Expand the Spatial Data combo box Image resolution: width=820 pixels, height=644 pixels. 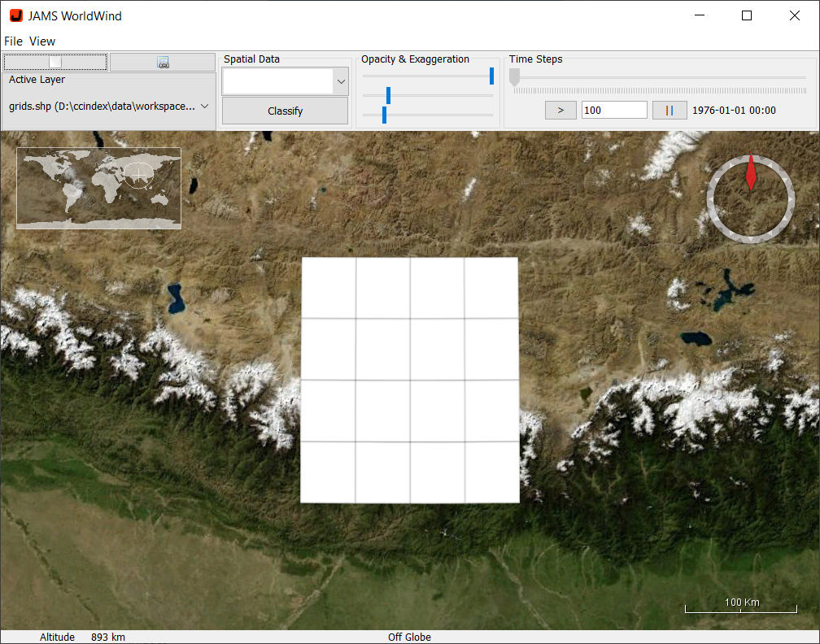pyautogui.click(x=341, y=81)
